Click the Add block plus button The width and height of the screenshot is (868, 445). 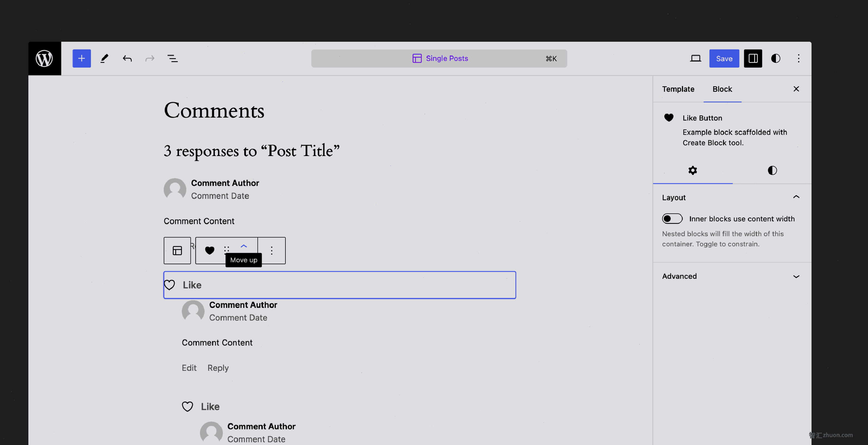coord(81,58)
